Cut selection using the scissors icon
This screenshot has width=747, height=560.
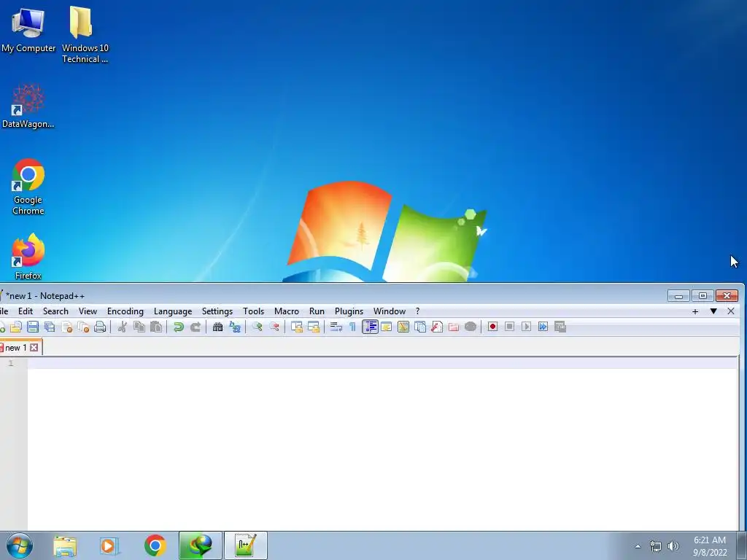tap(123, 327)
